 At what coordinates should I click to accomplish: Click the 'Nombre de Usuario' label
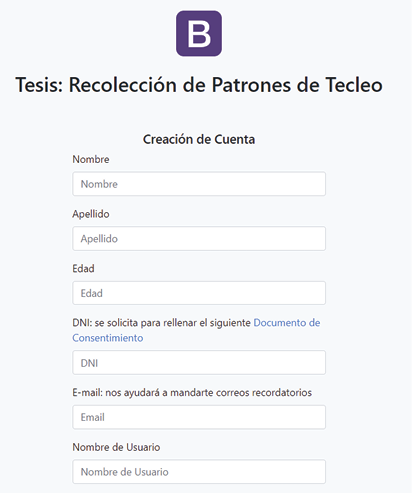point(116,447)
